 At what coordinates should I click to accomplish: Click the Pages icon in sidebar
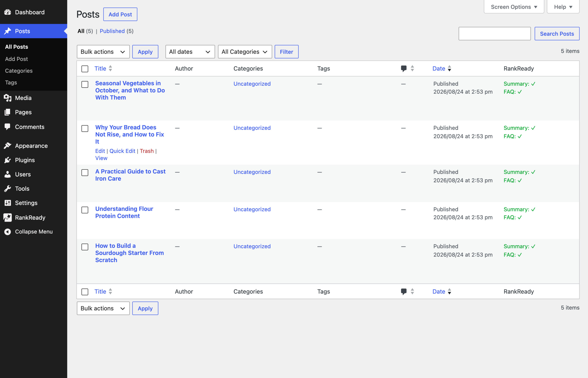pyautogui.click(x=8, y=112)
